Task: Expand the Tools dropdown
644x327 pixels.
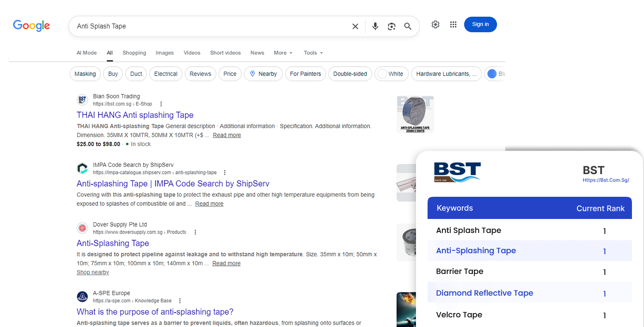Action: (x=313, y=53)
